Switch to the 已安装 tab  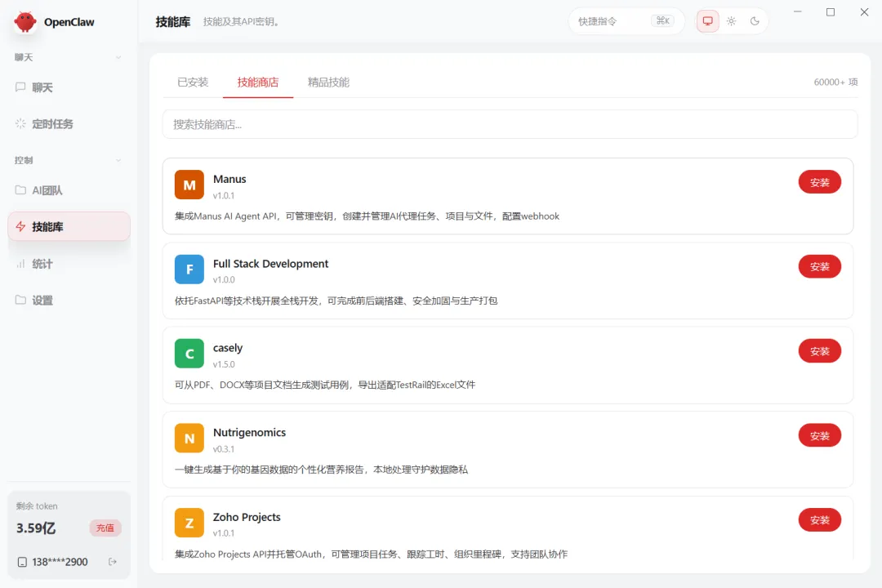click(x=193, y=82)
